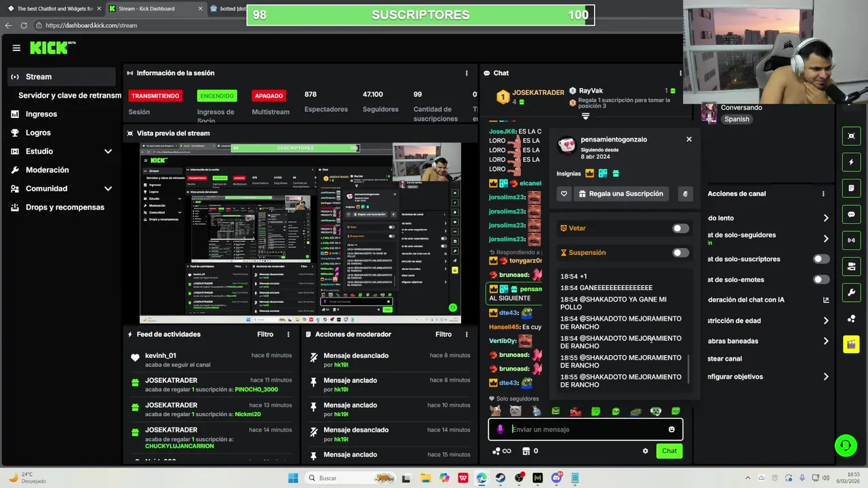
Task: Close the pensamientogonzalo user card
Action: pyautogui.click(x=689, y=139)
